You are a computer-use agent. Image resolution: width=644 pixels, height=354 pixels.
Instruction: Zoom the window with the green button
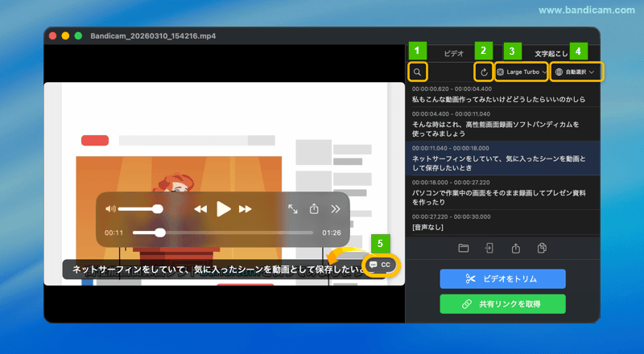78,35
